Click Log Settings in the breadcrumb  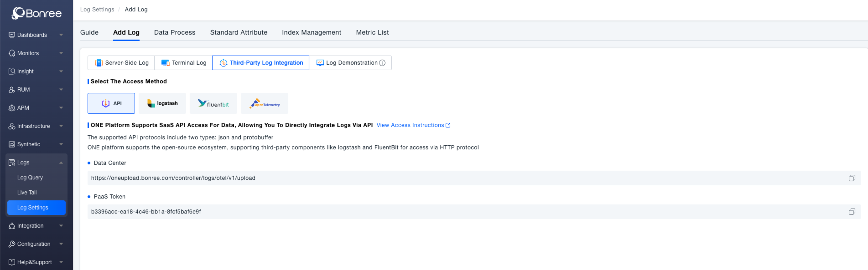[x=97, y=10]
